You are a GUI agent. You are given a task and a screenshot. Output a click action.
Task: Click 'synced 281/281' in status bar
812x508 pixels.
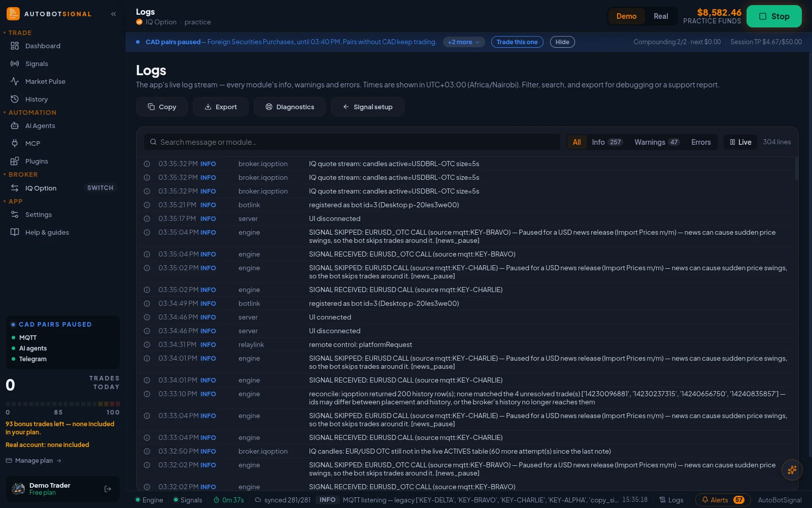(283, 500)
